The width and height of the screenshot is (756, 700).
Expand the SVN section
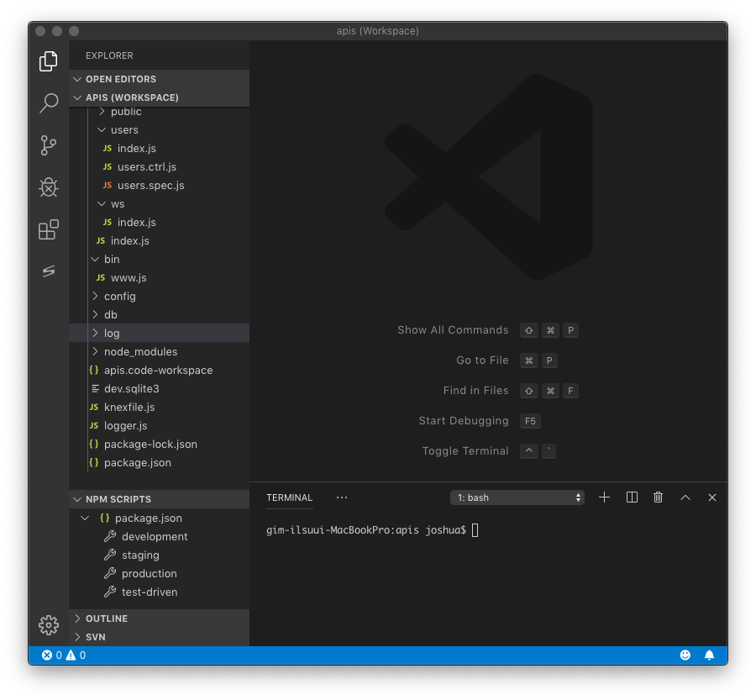[x=159, y=637]
